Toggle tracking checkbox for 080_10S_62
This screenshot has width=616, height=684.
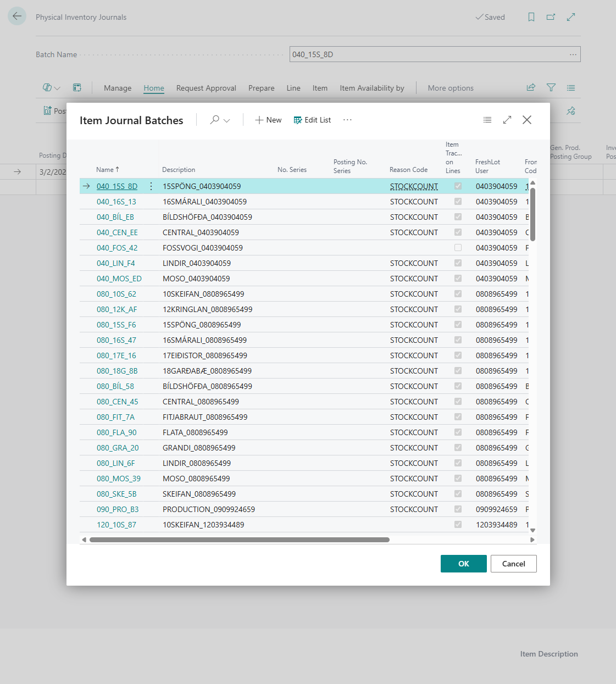[458, 294]
